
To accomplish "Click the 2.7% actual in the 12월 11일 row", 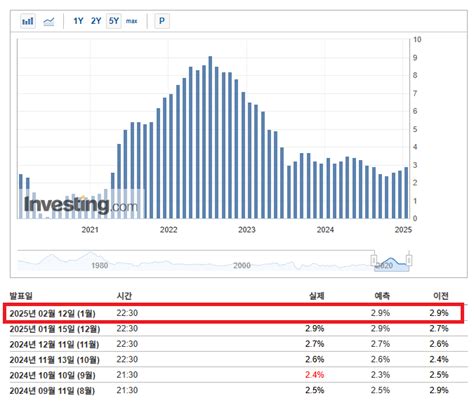I will click(314, 344).
